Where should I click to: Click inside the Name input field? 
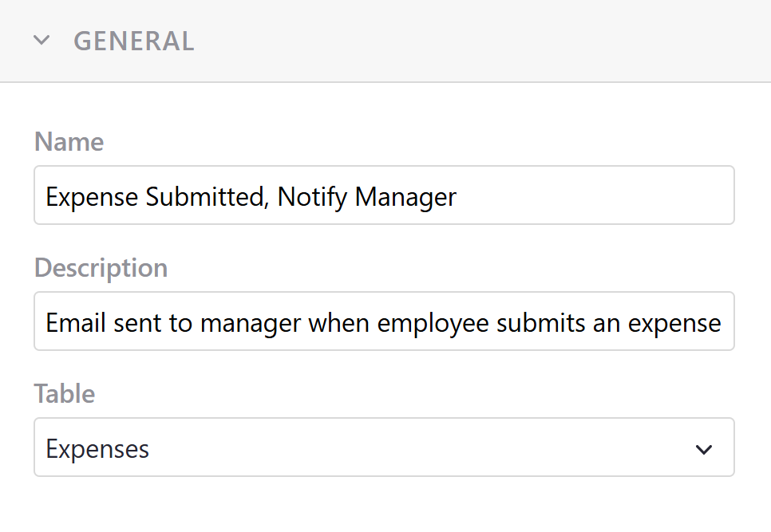click(x=591, y=195)
